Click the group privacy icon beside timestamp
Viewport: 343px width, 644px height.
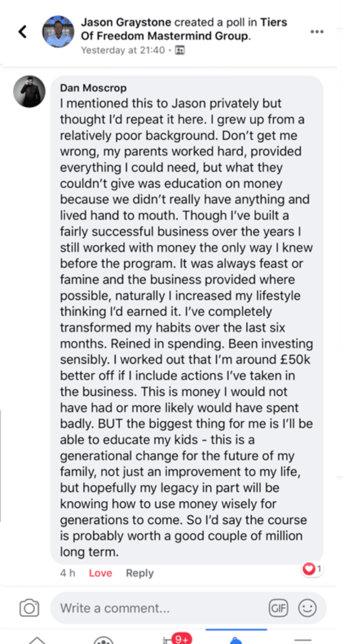point(180,50)
